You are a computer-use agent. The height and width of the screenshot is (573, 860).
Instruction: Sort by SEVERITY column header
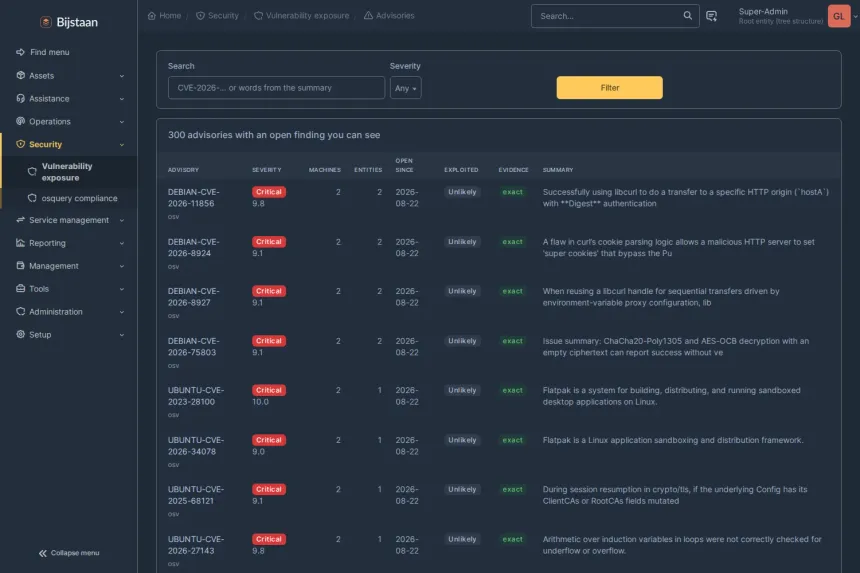point(267,170)
